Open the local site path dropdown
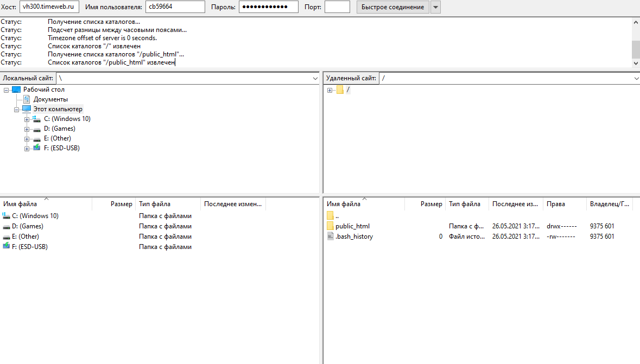Screen dimensions: 640x364 point(315,78)
